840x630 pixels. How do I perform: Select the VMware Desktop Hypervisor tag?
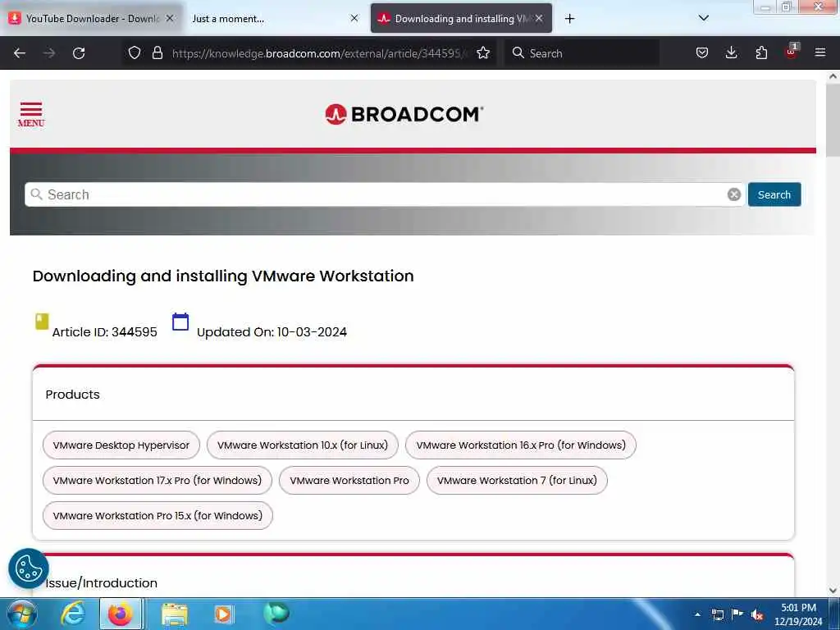click(121, 445)
